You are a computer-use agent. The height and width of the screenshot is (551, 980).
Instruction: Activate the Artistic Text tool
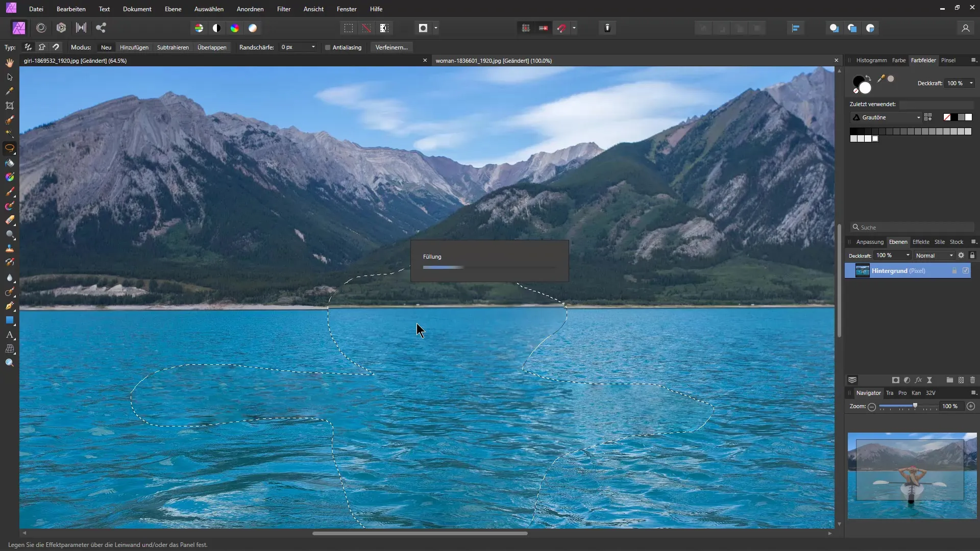[x=10, y=335]
